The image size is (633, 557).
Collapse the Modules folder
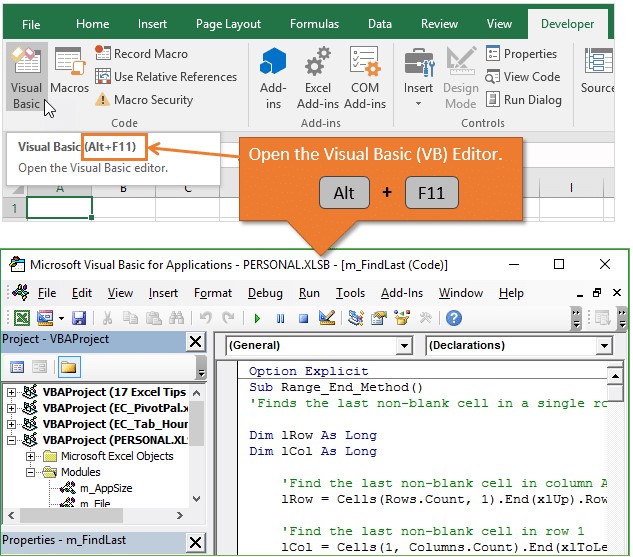click(30, 472)
